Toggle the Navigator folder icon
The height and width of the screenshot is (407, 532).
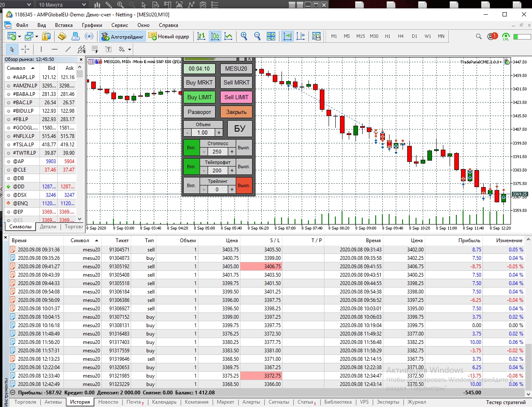[62, 37]
